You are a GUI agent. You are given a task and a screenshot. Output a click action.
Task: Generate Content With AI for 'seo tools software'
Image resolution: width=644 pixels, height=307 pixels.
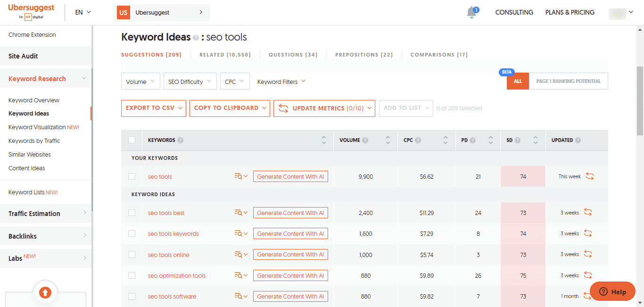(x=290, y=297)
